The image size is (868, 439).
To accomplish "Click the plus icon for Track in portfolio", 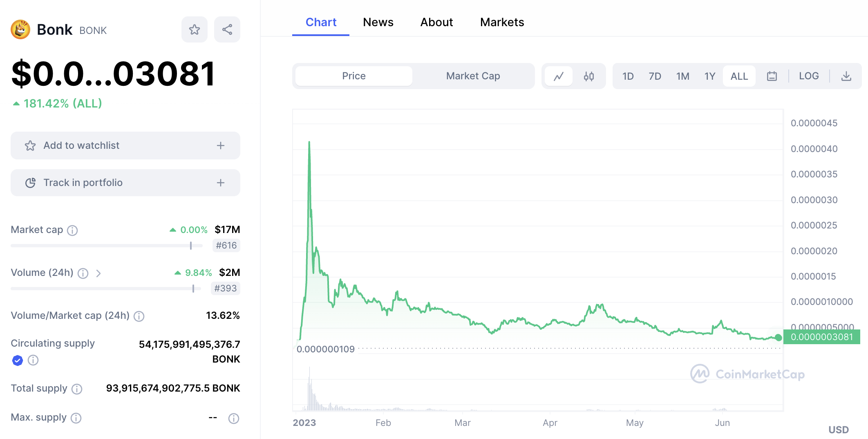I will [x=221, y=183].
